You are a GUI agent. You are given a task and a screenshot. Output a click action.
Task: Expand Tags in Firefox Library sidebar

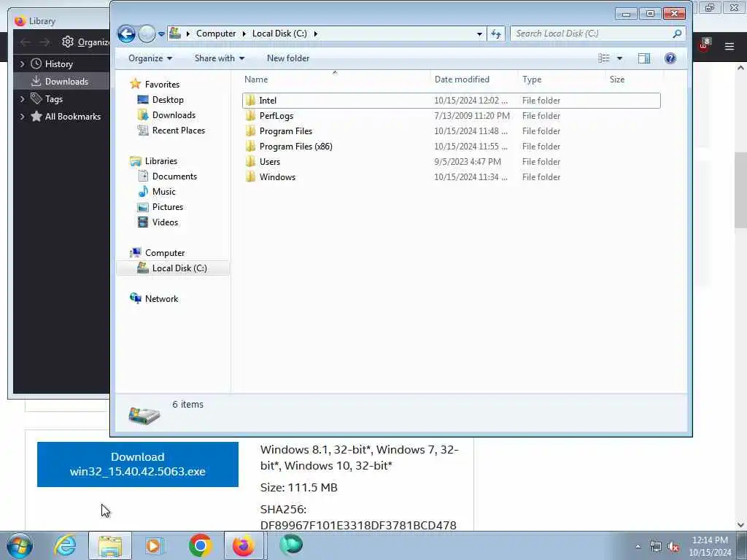pos(22,98)
